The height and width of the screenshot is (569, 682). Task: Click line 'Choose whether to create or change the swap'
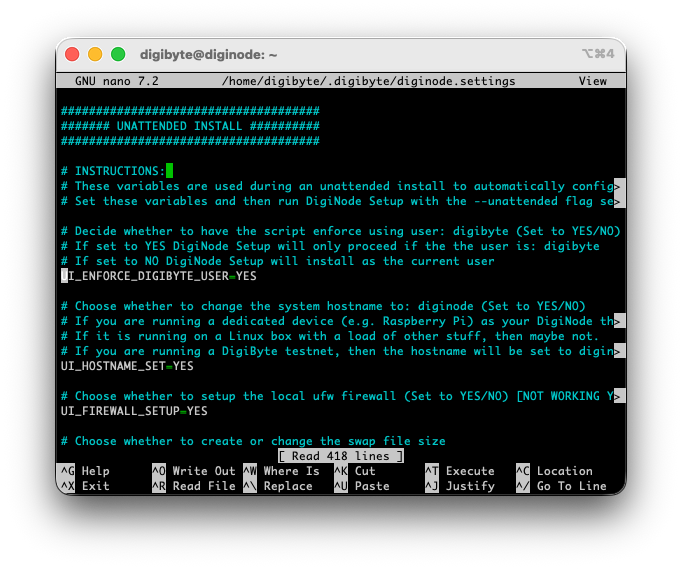253,441
